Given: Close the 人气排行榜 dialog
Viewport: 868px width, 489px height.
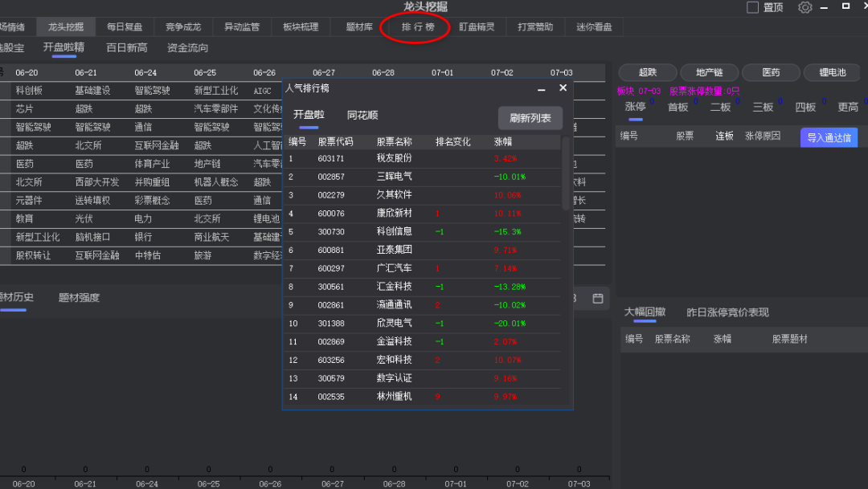Looking at the screenshot, I should 563,88.
